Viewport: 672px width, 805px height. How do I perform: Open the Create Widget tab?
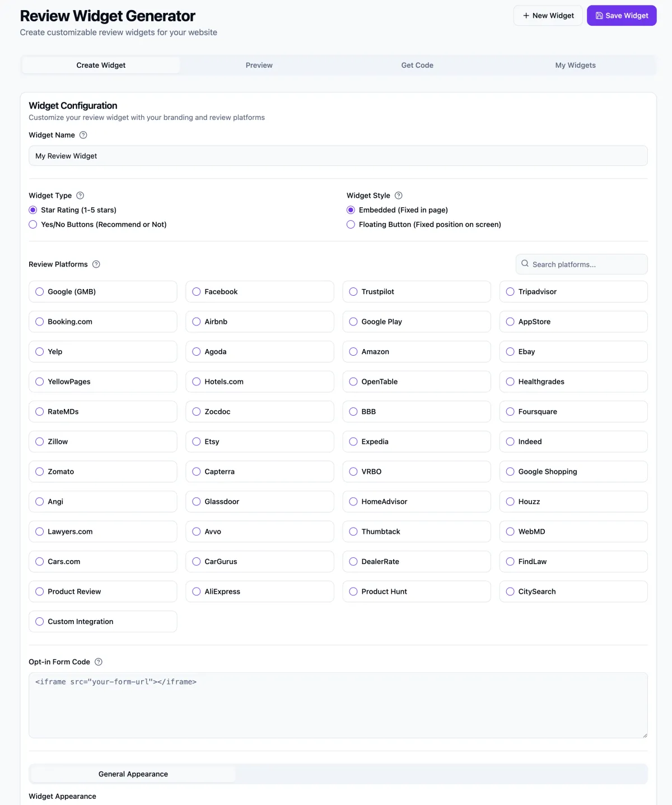pyautogui.click(x=101, y=65)
